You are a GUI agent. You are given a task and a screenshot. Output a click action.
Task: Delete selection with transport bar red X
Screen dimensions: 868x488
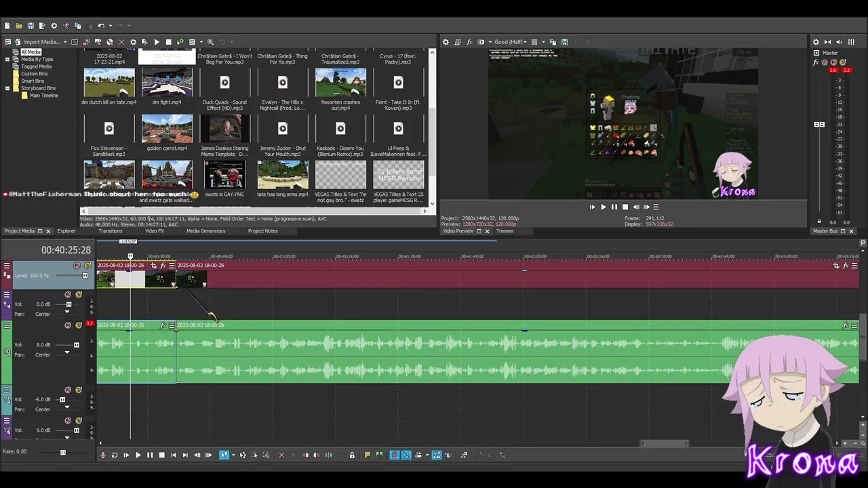pos(281,455)
